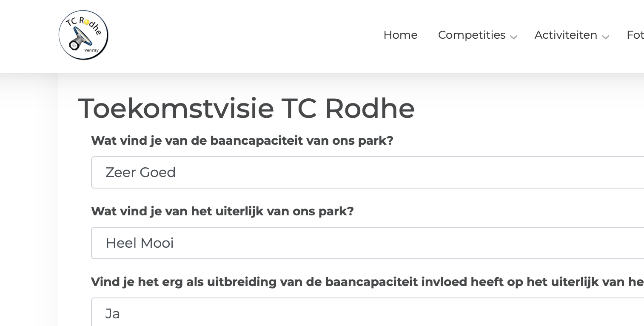Select the Activiteiten menu item
This screenshot has width=644, height=326.
(x=565, y=35)
